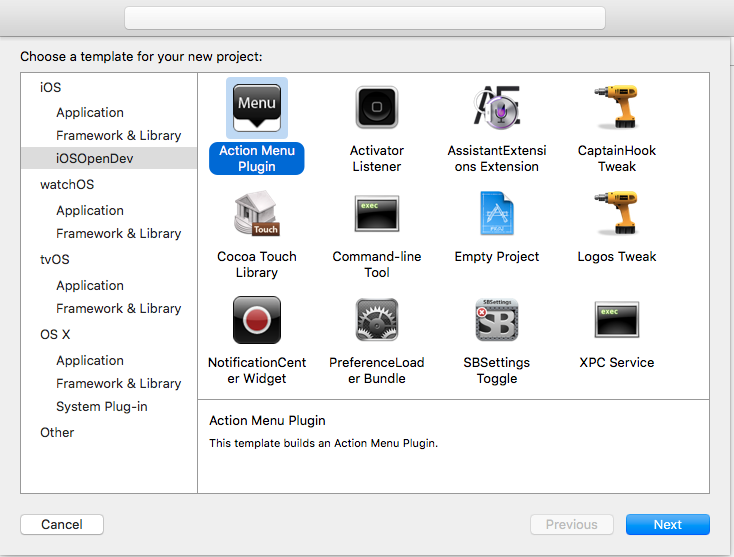Click the tvOS section header
This screenshot has height=557, width=734.
pyautogui.click(x=54, y=259)
